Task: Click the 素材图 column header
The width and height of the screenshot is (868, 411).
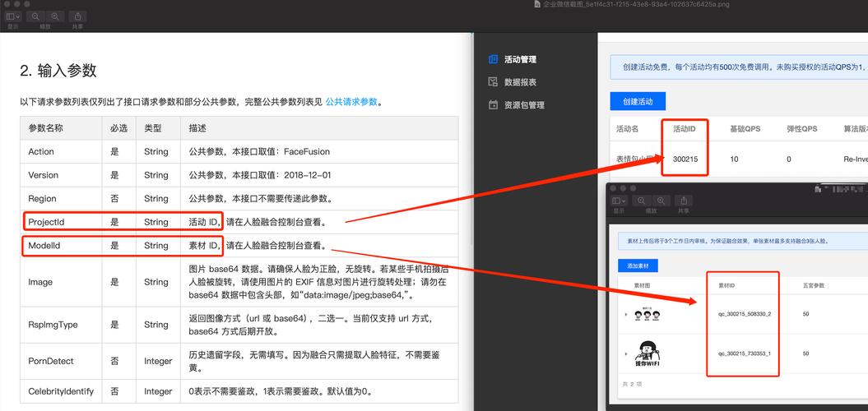Action: point(643,285)
